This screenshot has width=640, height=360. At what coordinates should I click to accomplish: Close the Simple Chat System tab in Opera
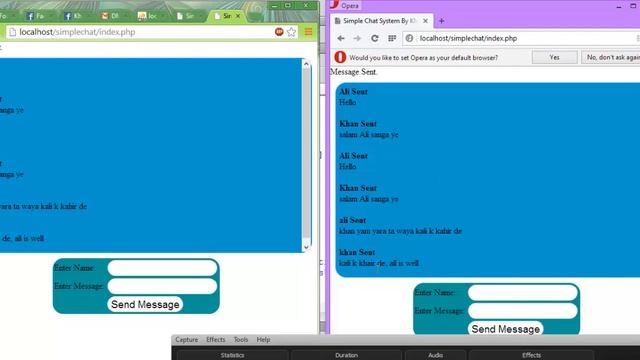coord(425,21)
